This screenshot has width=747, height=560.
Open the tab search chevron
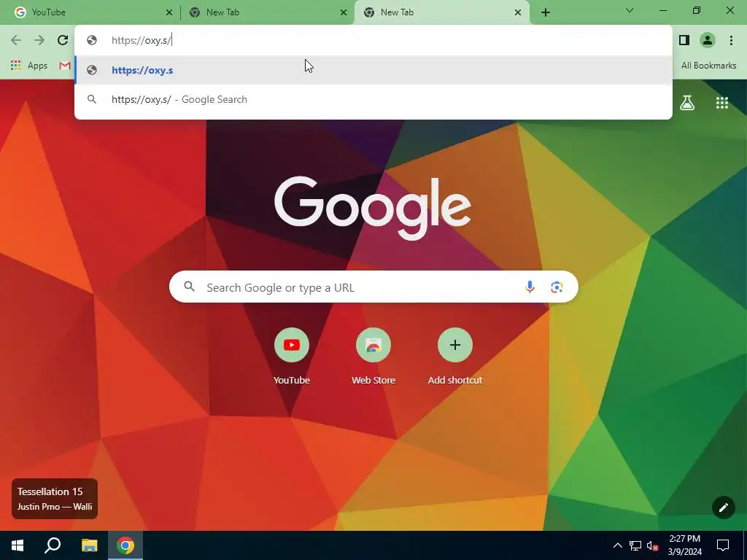tap(630, 10)
